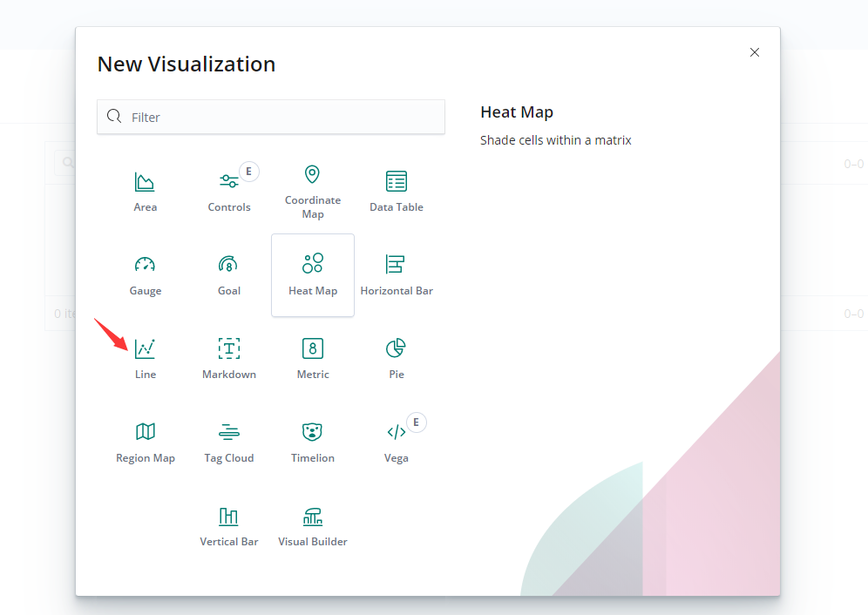
Task: Click the 'Shade cells within a matrix' text
Action: [556, 140]
